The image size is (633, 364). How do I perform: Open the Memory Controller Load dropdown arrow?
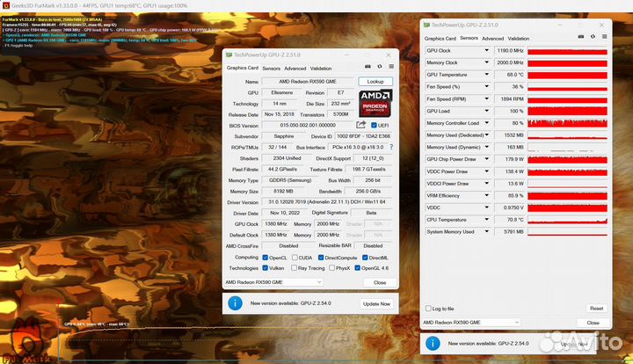coord(486,123)
